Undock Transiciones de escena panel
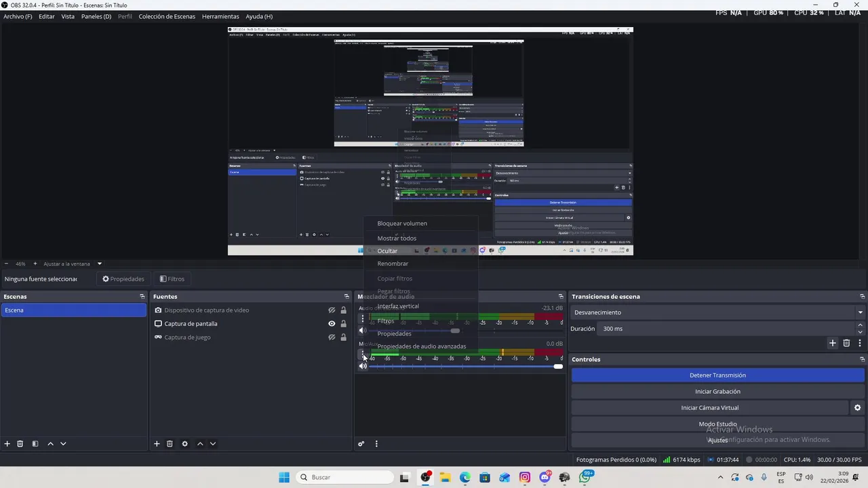This screenshot has width=868, height=488. tap(862, 296)
